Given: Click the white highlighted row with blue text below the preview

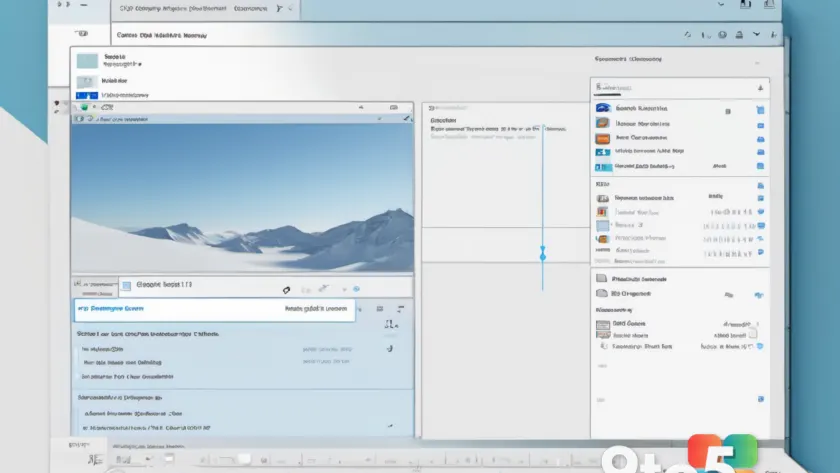Looking at the screenshot, I should pos(214,310).
